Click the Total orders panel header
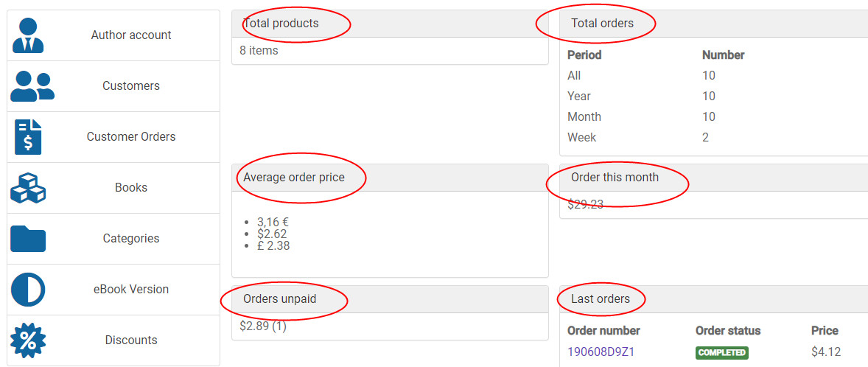 point(602,24)
